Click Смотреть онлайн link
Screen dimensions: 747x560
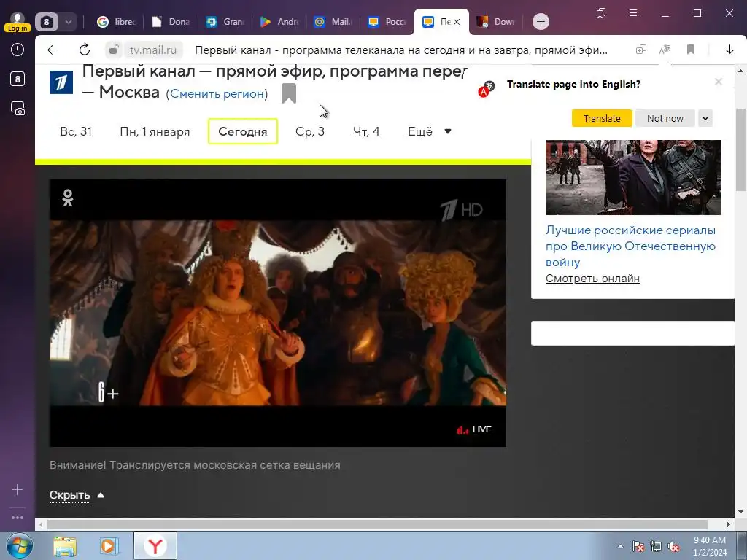coord(592,278)
